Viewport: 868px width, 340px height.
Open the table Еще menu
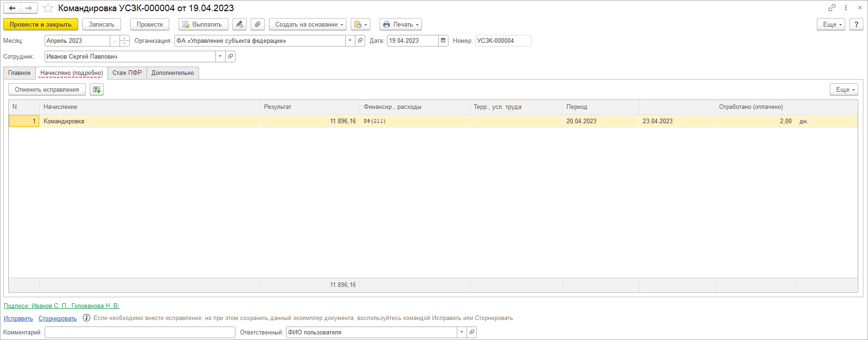[844, 89]
